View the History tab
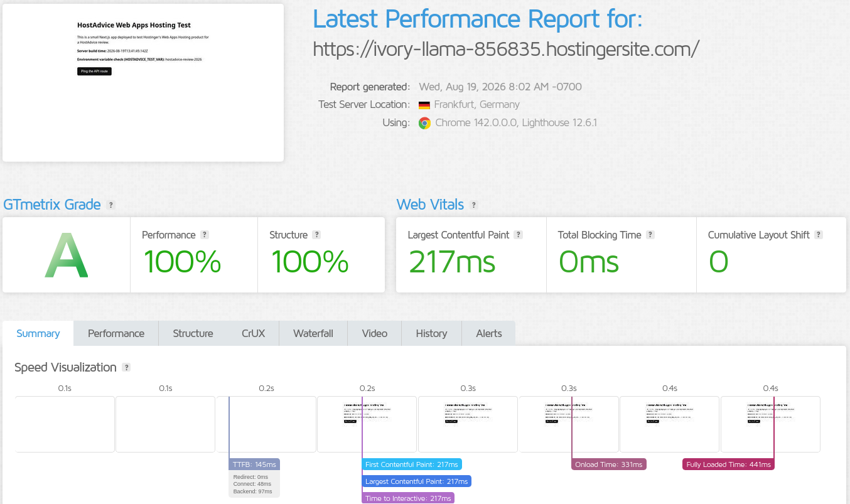850x504 pixels. [x=431, y=333]
